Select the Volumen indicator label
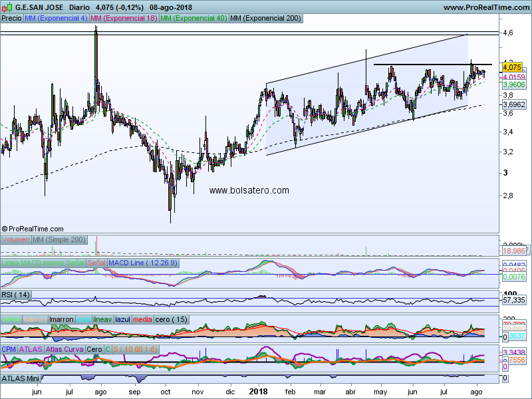Image resolution: width=532 pixels, height=399 pixels. [x=16, y=239]
